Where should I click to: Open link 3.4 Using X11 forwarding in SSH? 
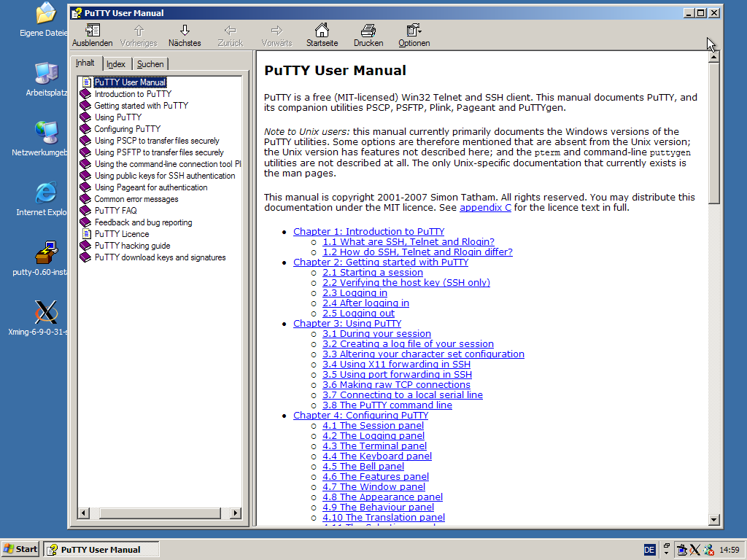tap(396, 365)
